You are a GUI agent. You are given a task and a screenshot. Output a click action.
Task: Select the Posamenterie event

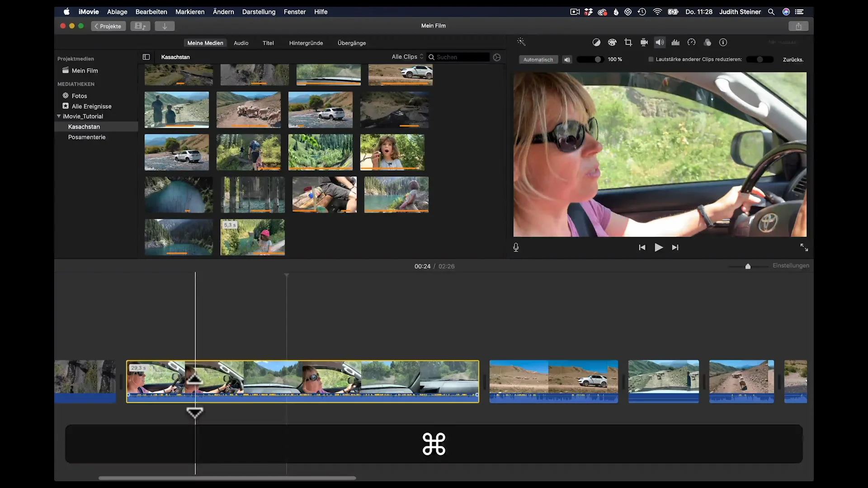click(86, 137)
